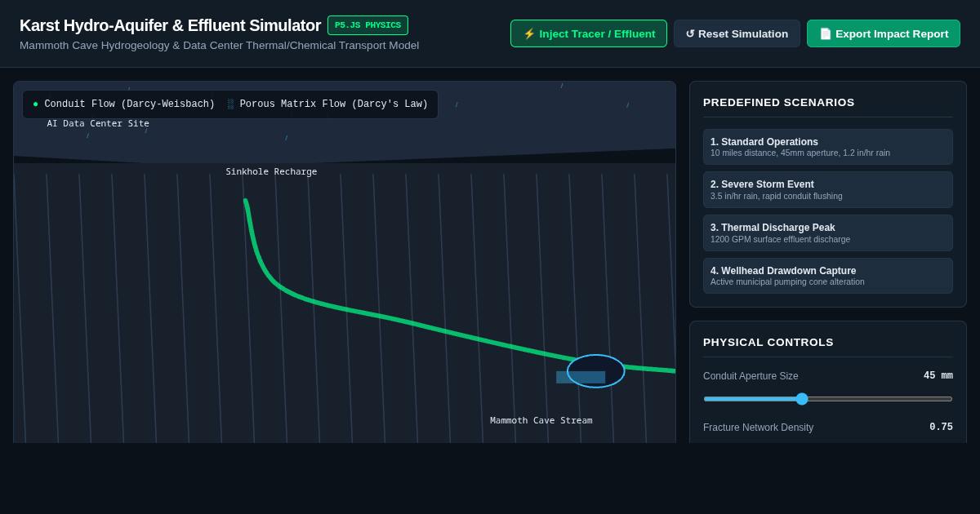Viewport: 980px width, 514px height.
Task: Select the Severe Storm Event scenario
Action: tap(828, 189)
